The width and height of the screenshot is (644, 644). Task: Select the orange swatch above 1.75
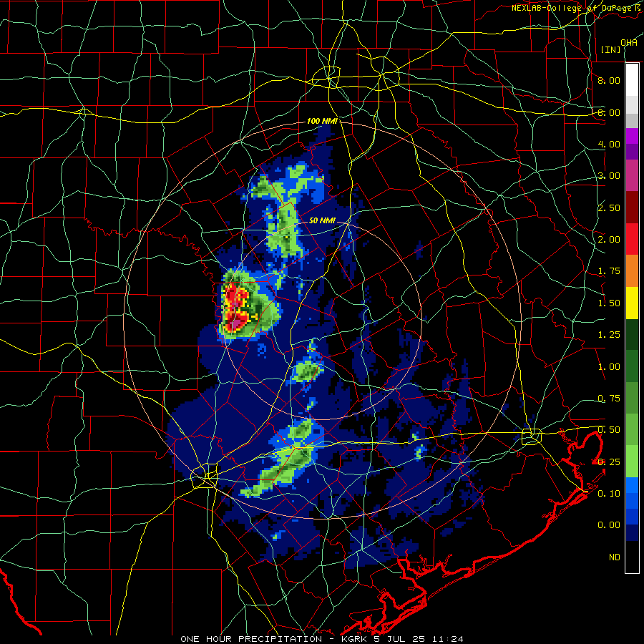[x=632, y=271]
